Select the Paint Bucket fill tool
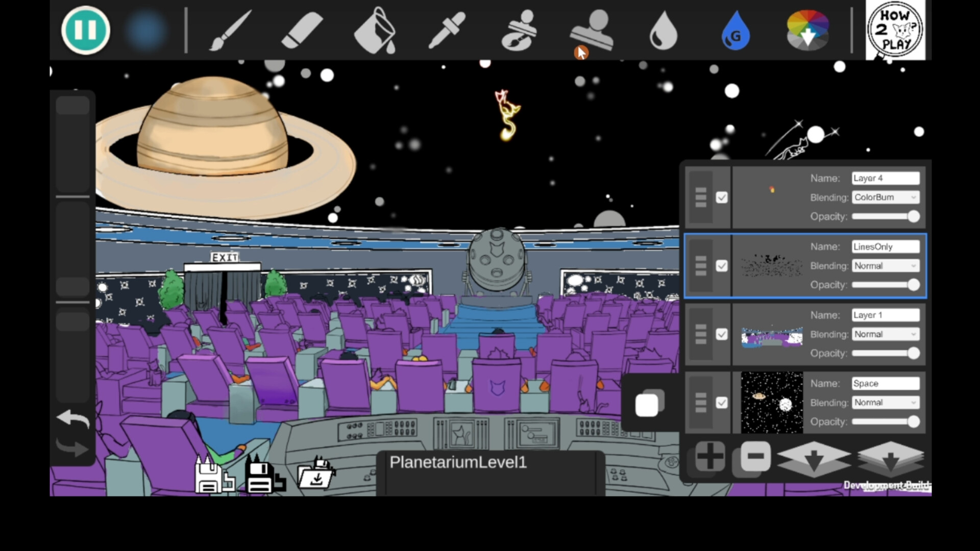This screenshot has height=551, width=980. [x=375, y=31]
